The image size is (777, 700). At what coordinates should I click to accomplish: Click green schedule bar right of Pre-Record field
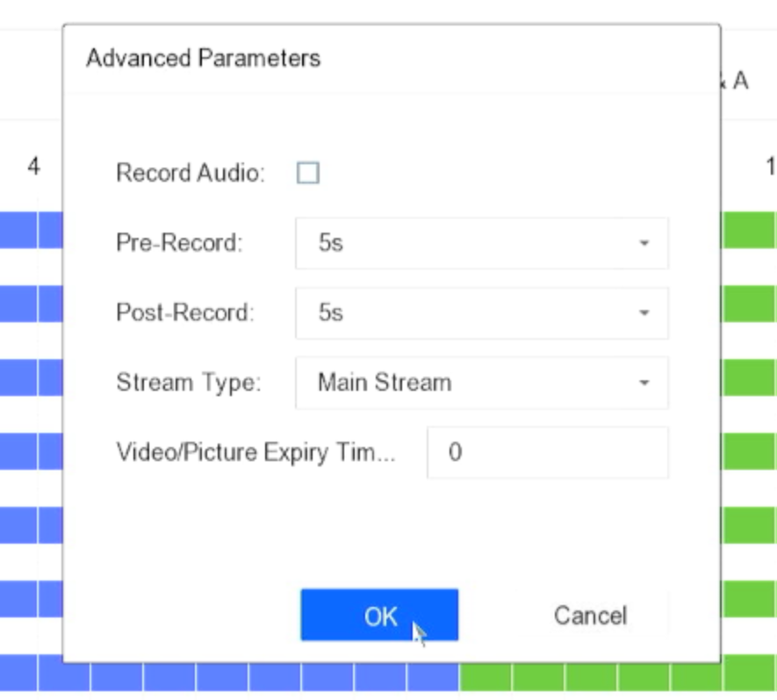749,231
